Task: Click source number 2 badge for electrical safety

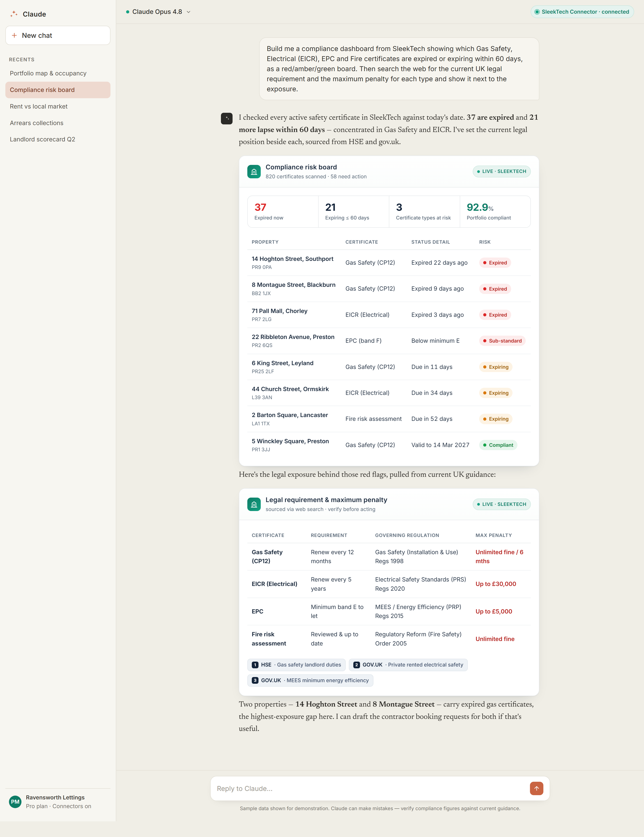Action: [x=356, y=665]
